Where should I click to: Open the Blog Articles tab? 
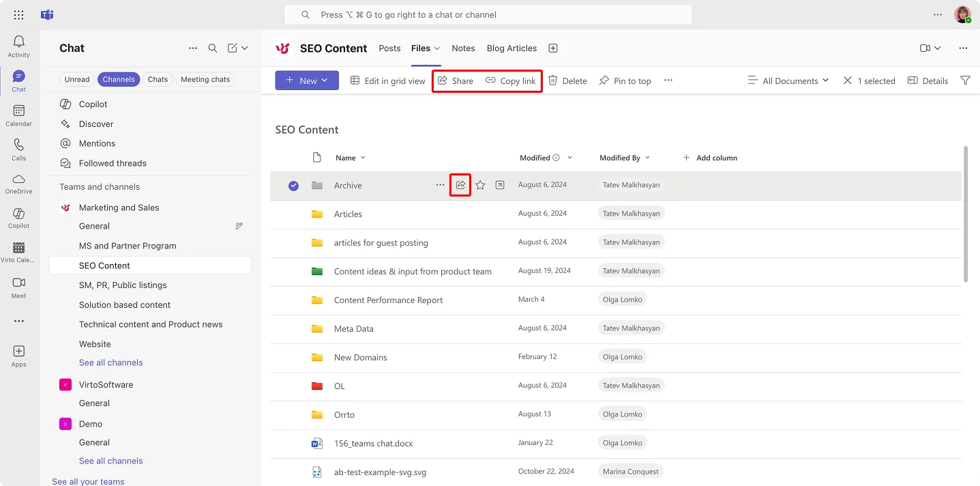pos(511,48)
